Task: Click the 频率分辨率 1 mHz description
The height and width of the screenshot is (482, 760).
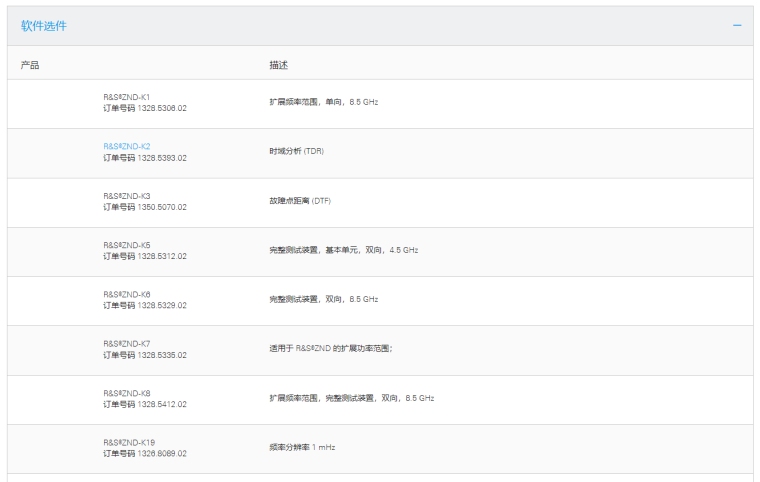Action: coord(302,447)
